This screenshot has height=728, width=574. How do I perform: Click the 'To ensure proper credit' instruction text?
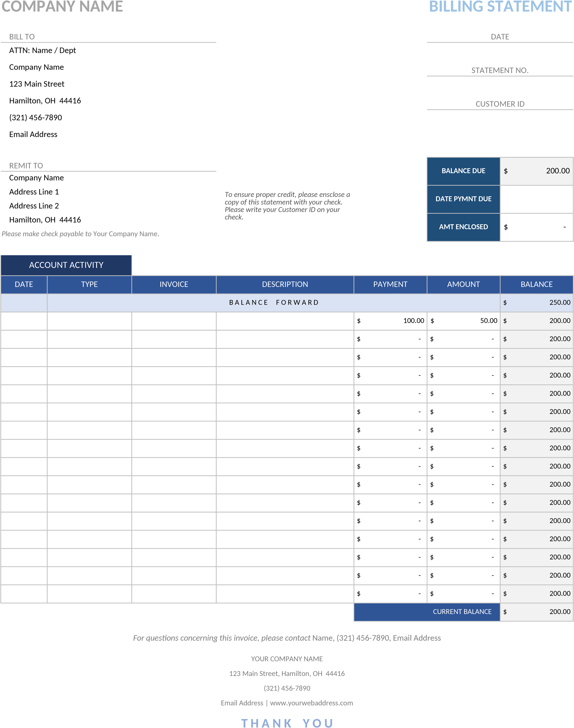[x=287, y=206]
